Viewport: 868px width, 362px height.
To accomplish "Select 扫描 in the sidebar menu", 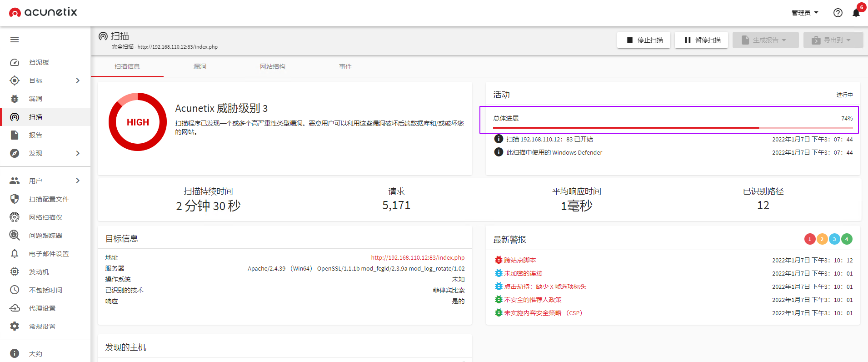I will coord(45,117).
